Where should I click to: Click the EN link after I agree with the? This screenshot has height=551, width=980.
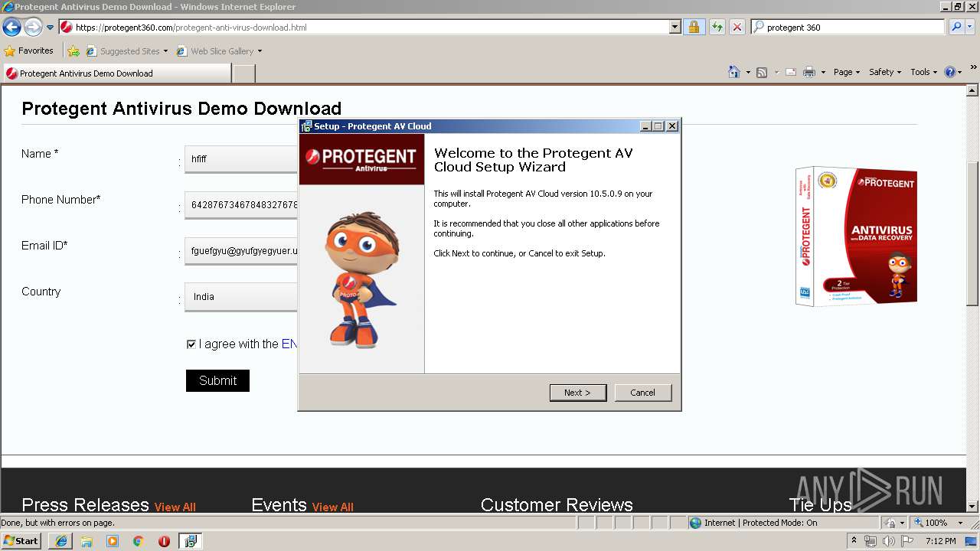[289, 344]
